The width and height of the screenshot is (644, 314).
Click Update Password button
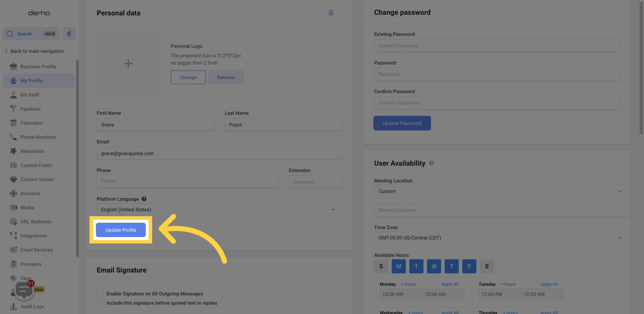point(402,123)
